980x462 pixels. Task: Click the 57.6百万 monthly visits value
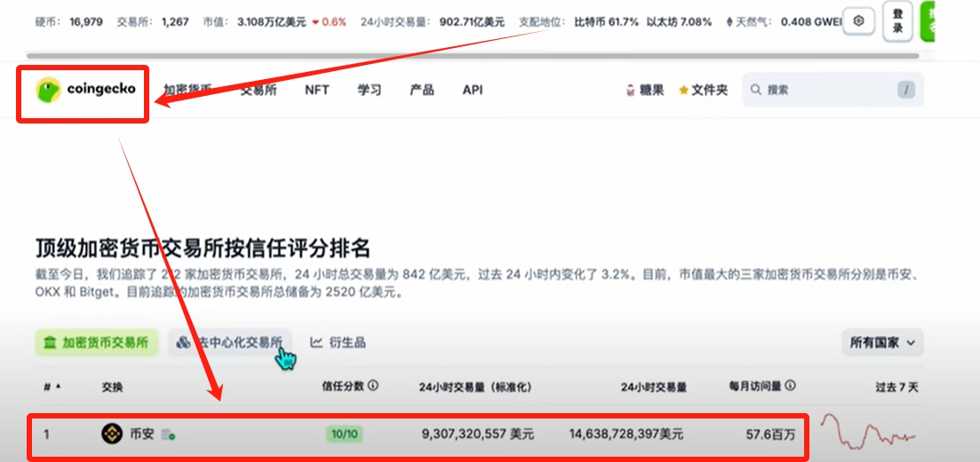[x=770, y=434]
